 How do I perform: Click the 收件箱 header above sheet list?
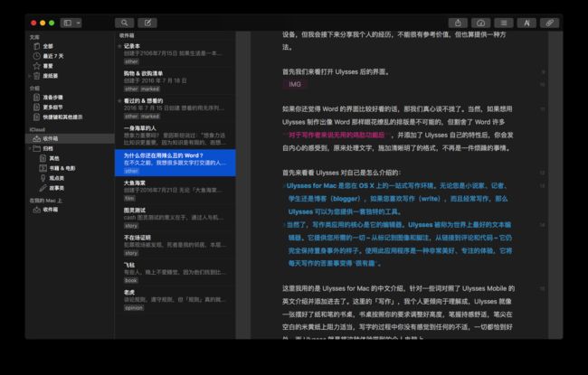127,35
